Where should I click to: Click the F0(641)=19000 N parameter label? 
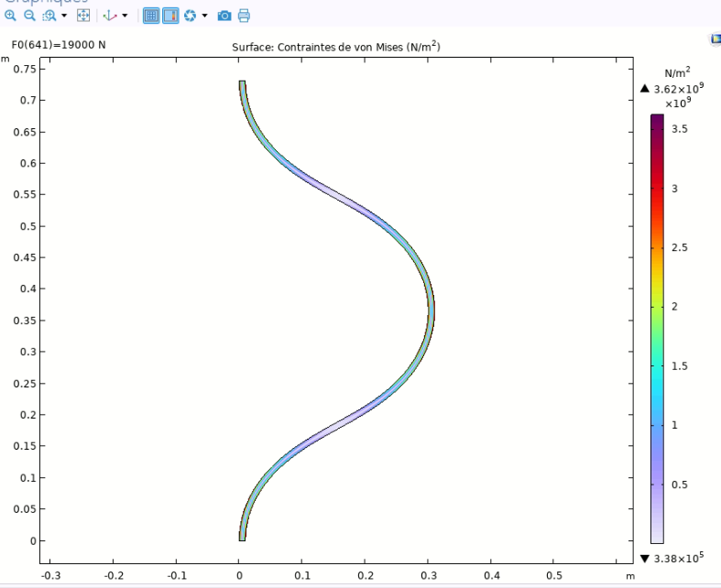click(59, 44)
